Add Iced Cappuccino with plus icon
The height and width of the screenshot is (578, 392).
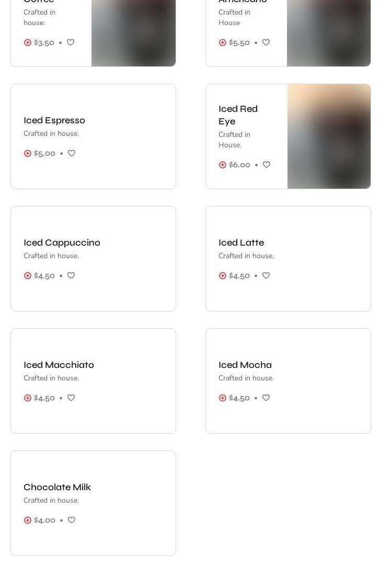tap(28, 276)
